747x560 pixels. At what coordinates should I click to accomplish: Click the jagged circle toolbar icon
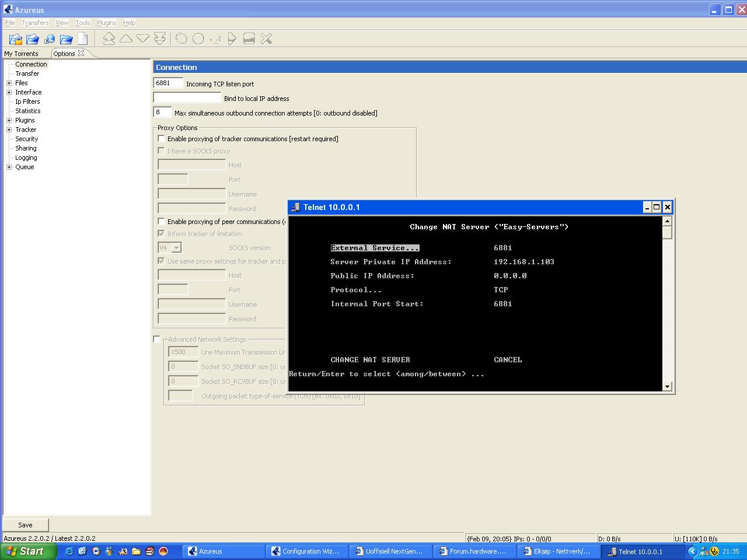click(x=181, y=39)
